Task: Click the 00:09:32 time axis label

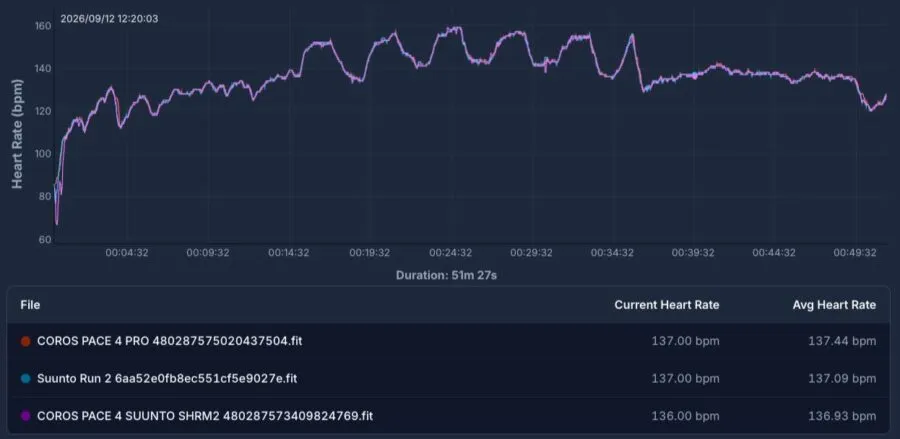Action: [x=208, y=252]
